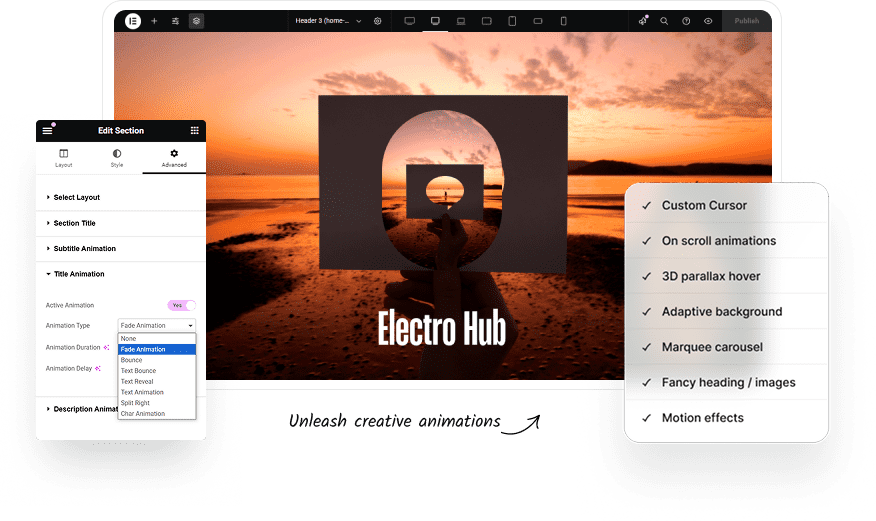Click the Elementor logo icon
876x521 pixels.
(x=133, y=20)
